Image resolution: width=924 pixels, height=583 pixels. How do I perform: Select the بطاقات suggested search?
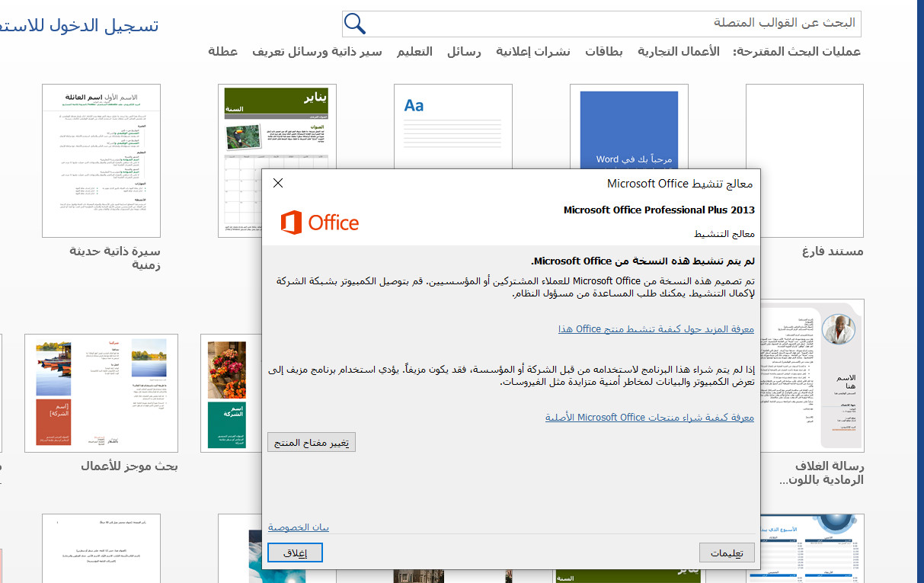604,52
